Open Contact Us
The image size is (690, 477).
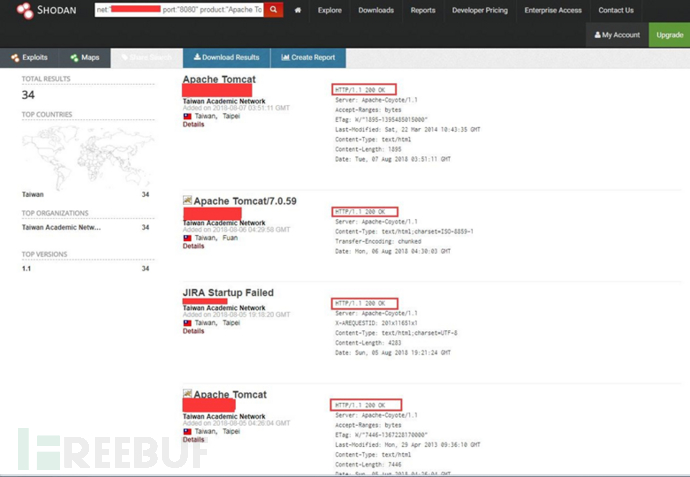tap(616, 10)
